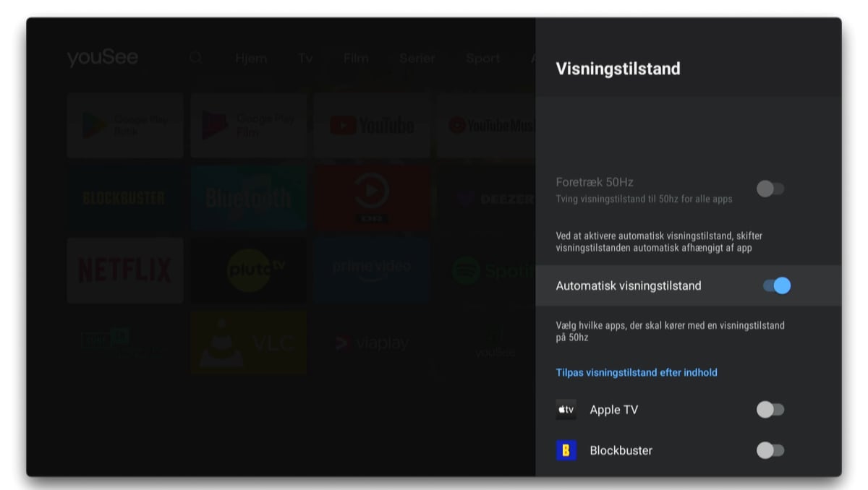Open the youSee app tile in bottom row
868x490 pixels.
487,343
